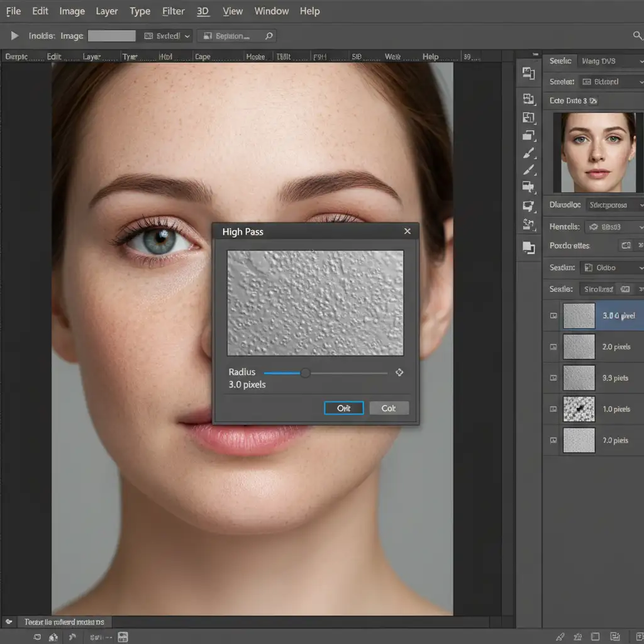Select the brush tool in the toolbar
This screenshot has height=644, width=644.
click(528, 153)
